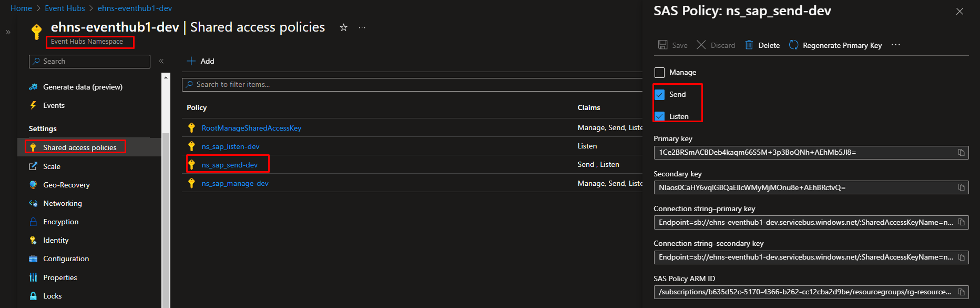Open Networking settings

pyautogui.click(x=63, y=203)
